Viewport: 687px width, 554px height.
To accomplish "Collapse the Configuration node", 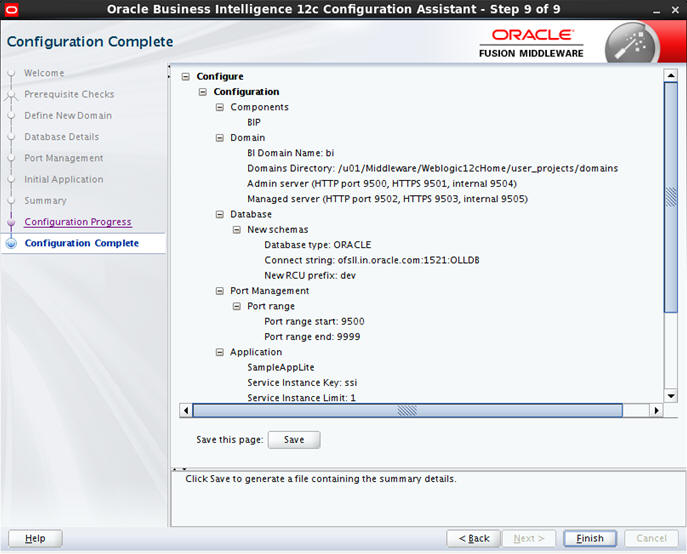I will point(202,92).
